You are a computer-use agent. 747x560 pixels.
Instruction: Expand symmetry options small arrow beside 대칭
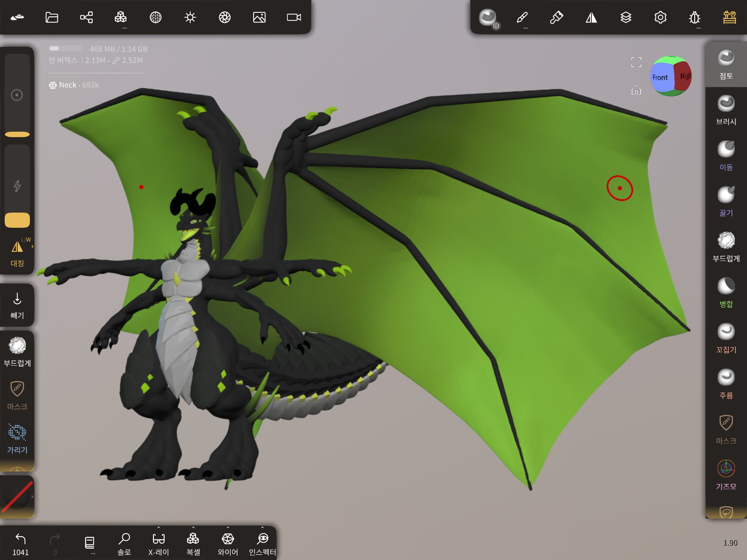coord(33,246)
